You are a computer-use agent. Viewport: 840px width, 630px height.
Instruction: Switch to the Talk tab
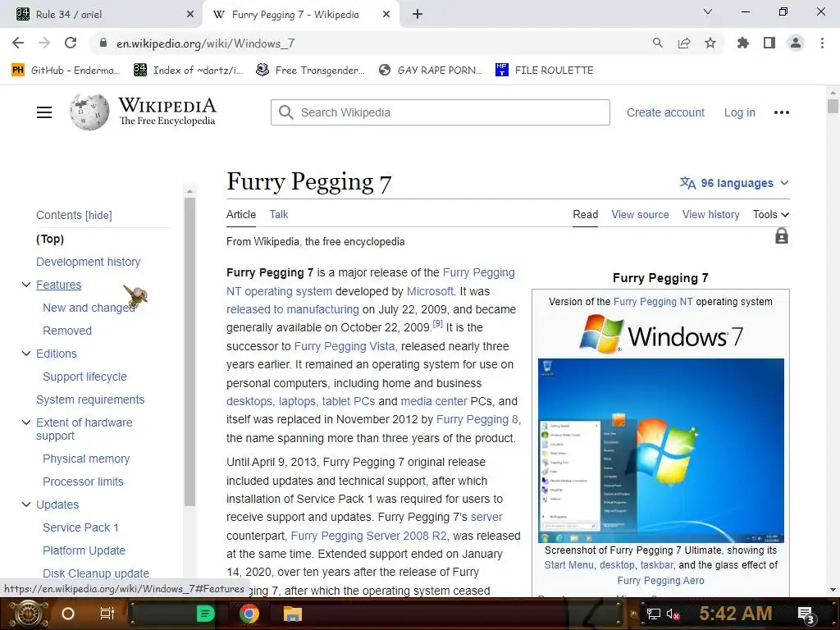point(279,214)
